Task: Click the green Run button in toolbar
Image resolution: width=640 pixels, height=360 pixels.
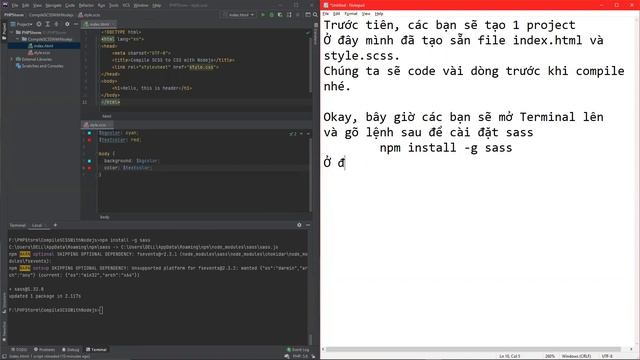Action: [x=262, y=15]
